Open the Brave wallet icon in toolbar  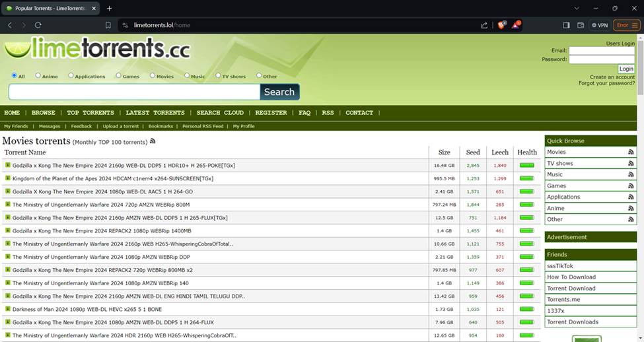pyautogui.click(x=581, y=25)
